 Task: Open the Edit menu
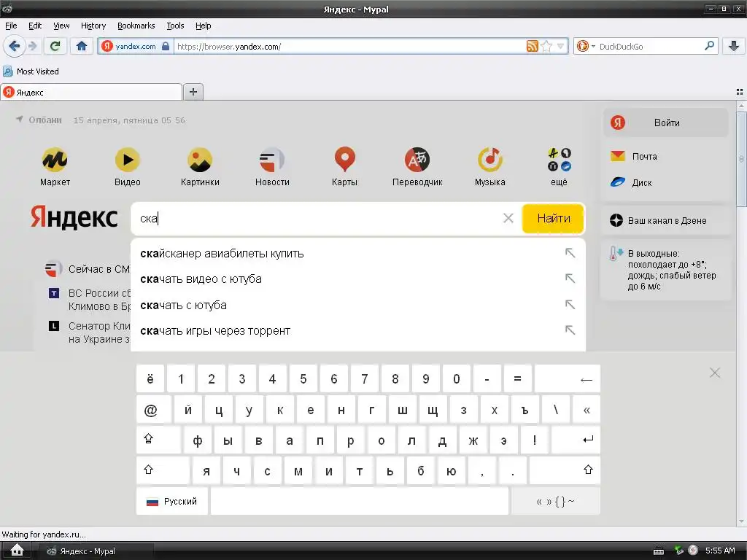click(x=35, y=26)
